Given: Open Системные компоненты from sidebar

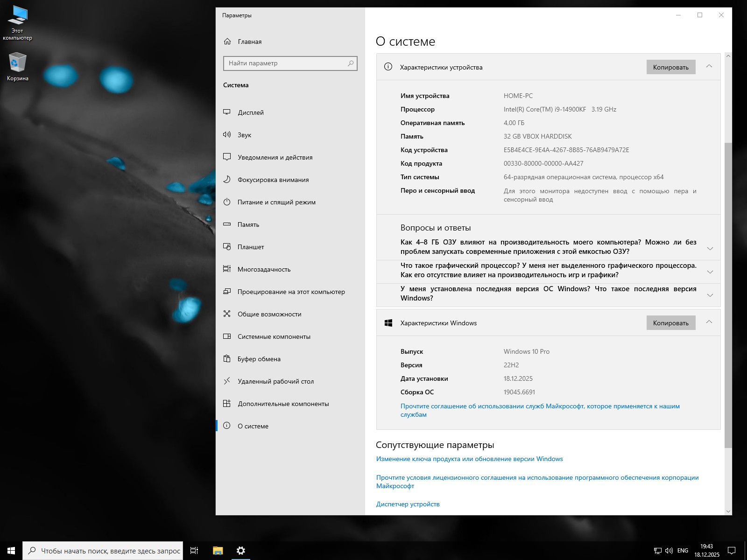Looking at the screenshot, I should point(274,336).
